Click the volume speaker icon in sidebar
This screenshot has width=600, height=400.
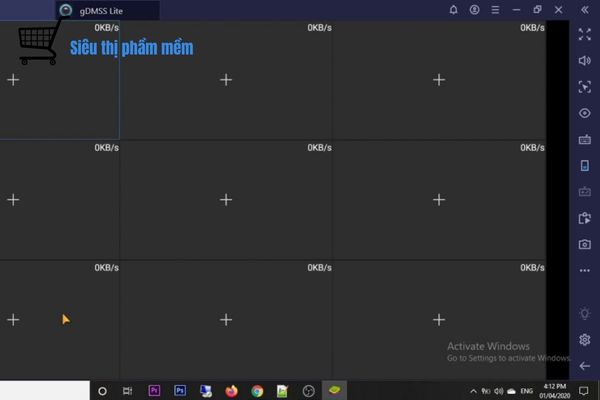(x=584, y=60)
